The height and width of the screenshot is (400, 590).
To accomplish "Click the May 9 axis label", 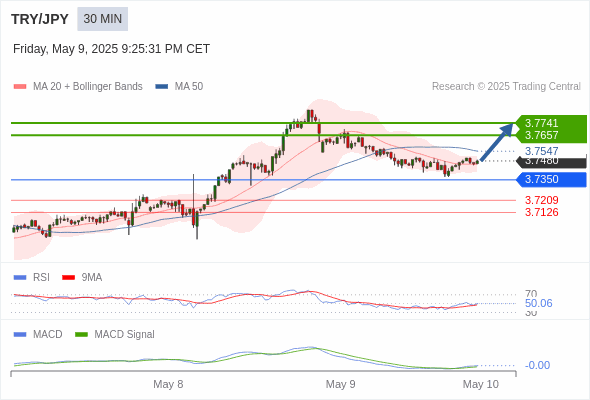I will [x=340, y=384].
